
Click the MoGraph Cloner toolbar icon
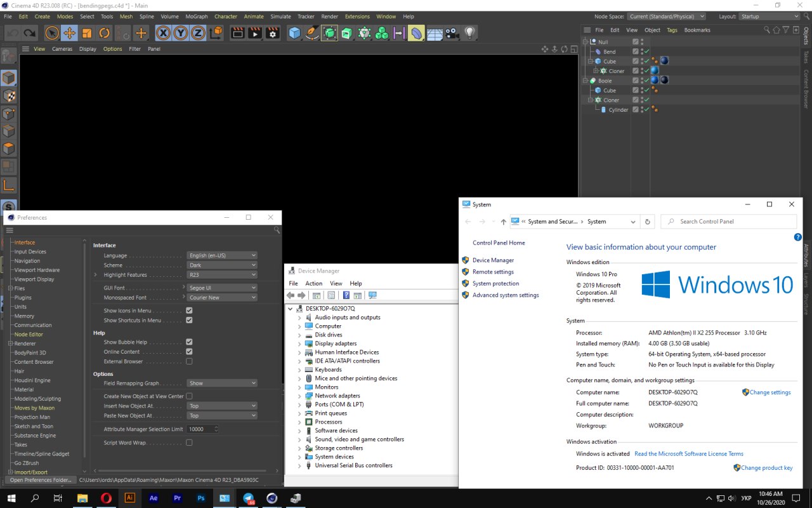(x=364, y=33)
